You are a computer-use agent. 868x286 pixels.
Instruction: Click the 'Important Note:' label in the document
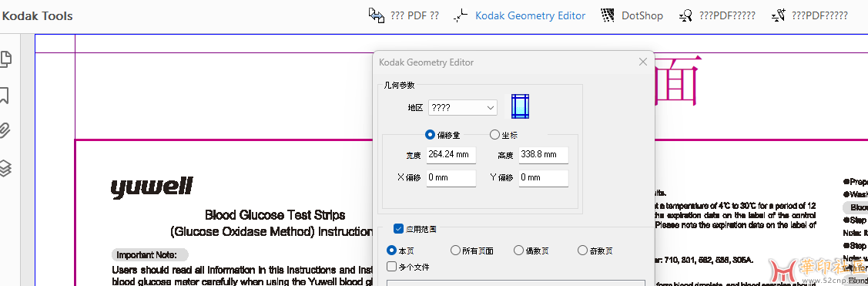(x=150, y=255)
